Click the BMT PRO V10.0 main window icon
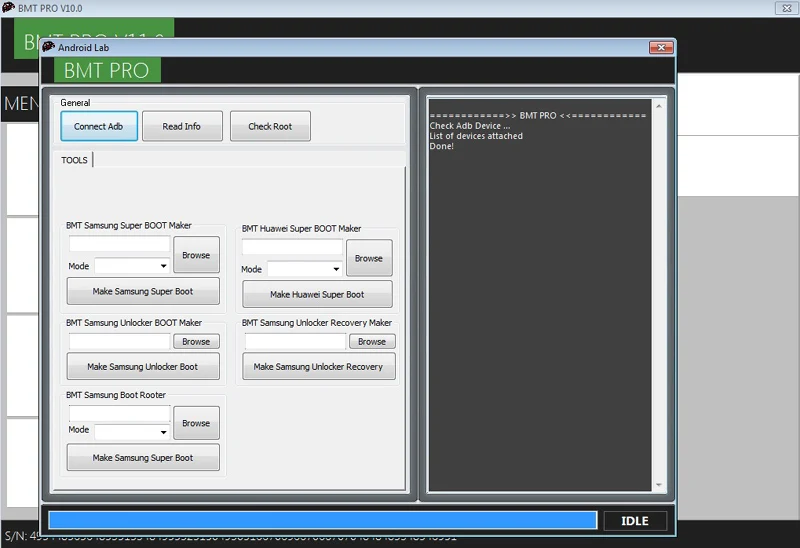800x548 pixels. [x=8, y=7]
